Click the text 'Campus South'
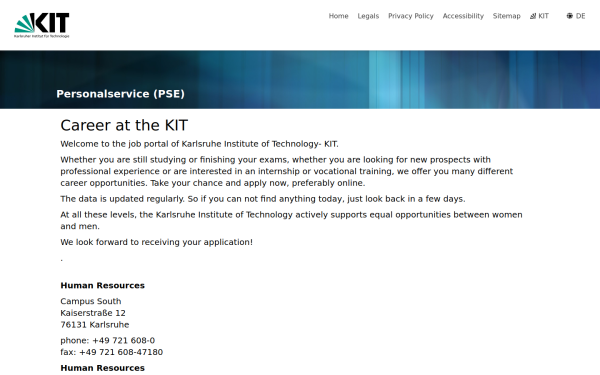 (91, 301)
